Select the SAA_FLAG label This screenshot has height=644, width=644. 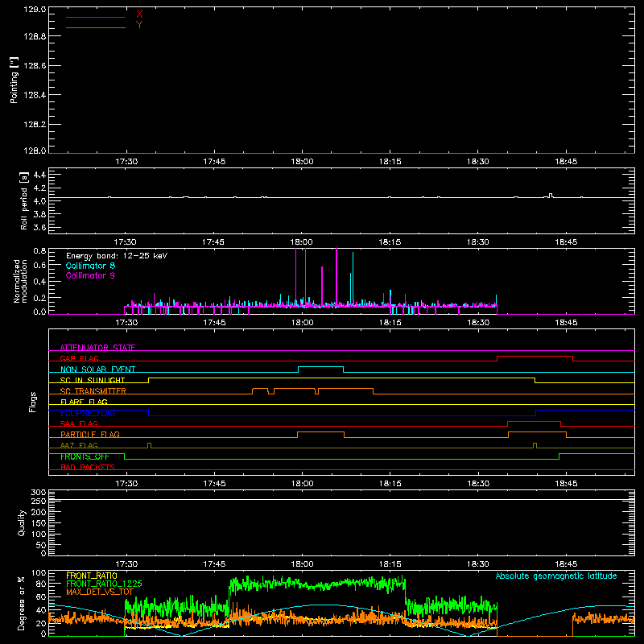pos(79,423)
